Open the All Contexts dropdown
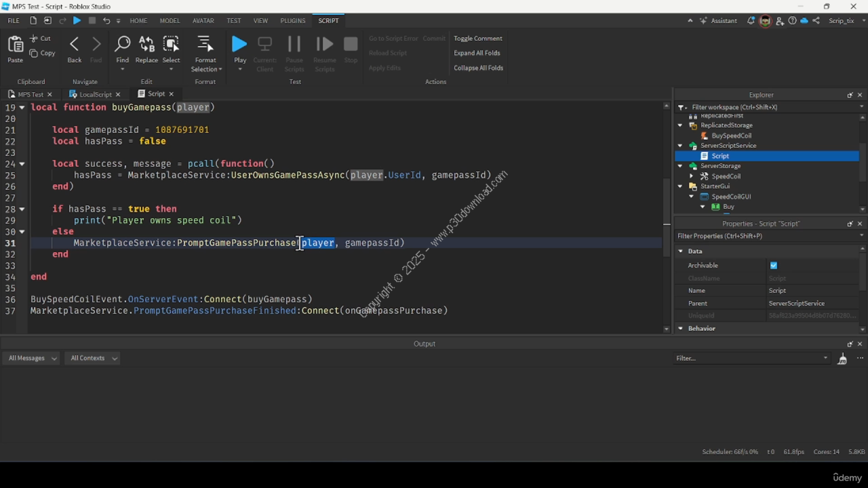This screenshot has height=488, width=868. [94, 358]
